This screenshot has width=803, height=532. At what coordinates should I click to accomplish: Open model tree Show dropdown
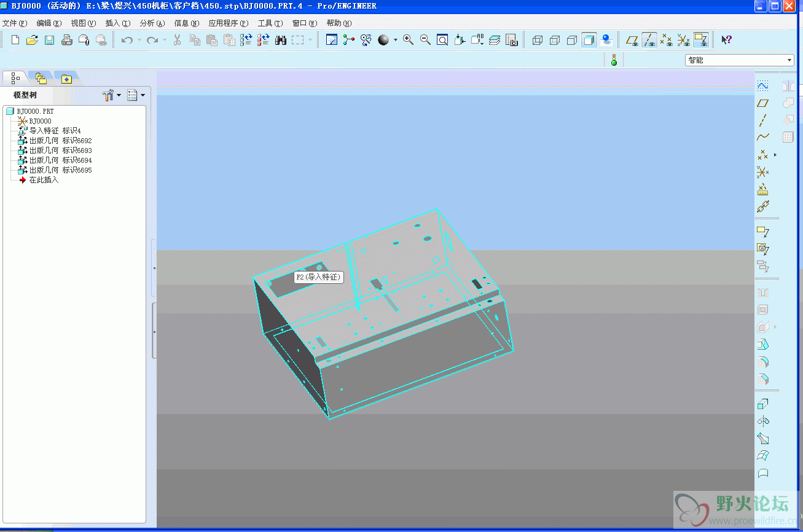coord(136,95)
